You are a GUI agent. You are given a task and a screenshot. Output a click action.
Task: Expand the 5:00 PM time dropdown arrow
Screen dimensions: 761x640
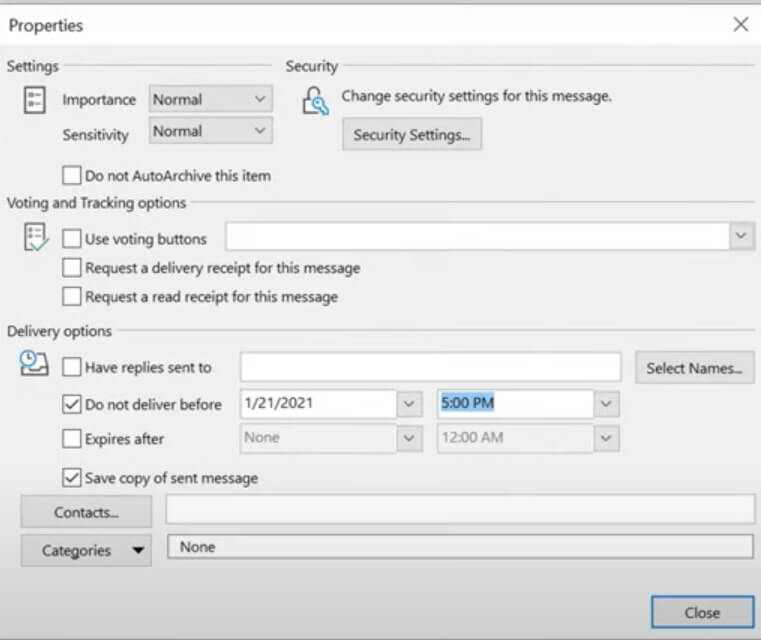[606, 404]
